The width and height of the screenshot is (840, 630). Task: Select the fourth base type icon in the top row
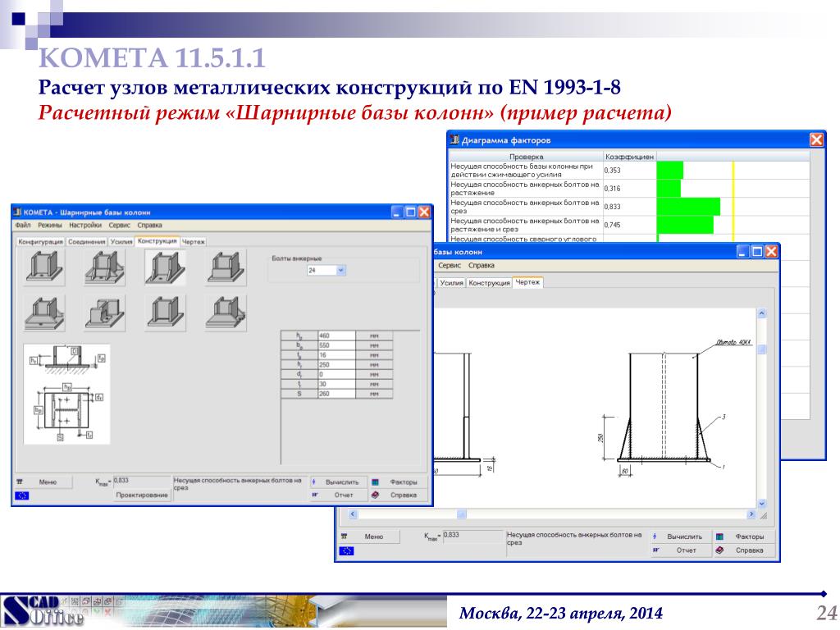tap(226, 267)
